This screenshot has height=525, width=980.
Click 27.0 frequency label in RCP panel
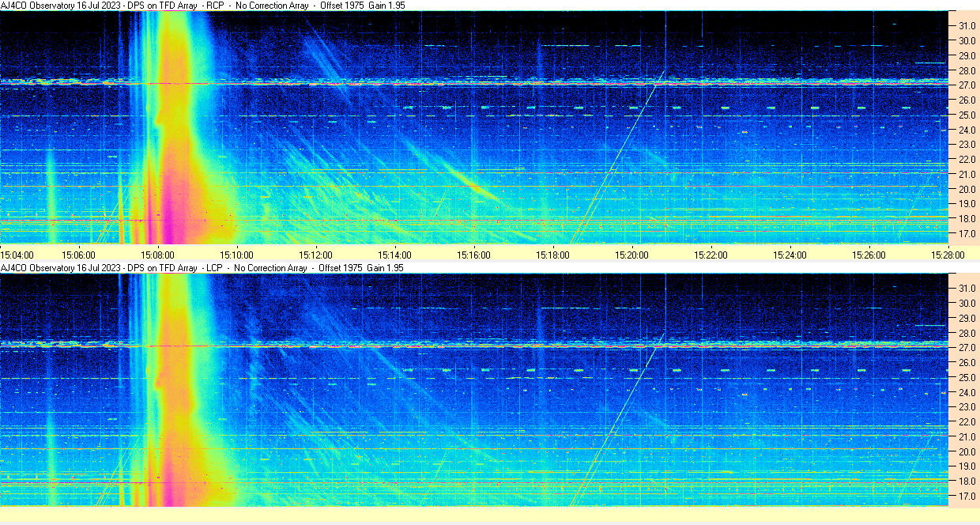pyautogui.click(x=967, y=85)
